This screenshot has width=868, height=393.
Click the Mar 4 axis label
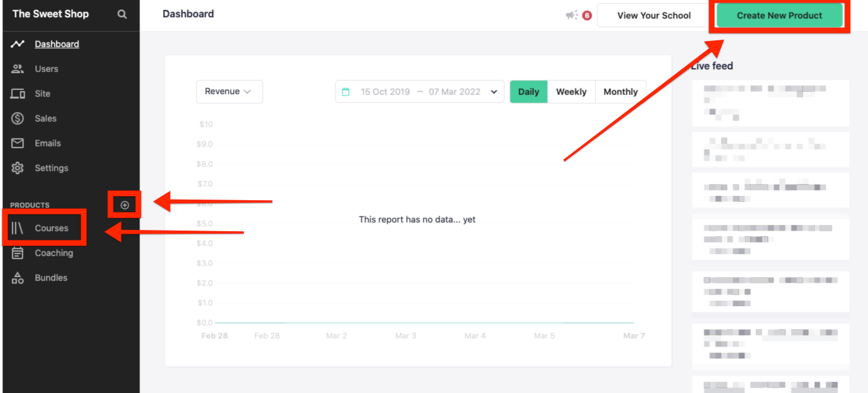[x=475, y=336]
